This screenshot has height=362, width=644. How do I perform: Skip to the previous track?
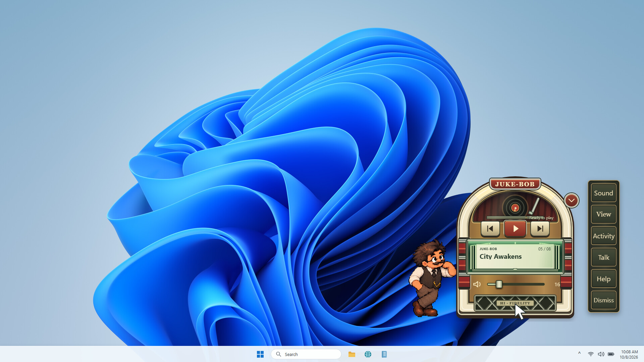tap(490, 229)
